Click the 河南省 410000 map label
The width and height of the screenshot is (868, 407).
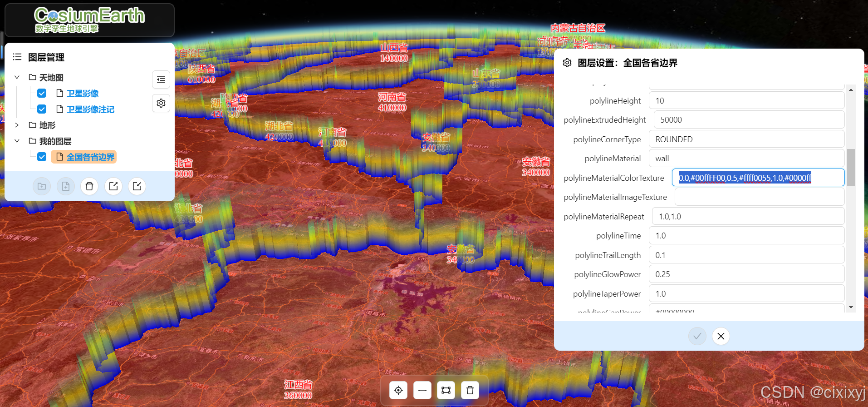click(392, 102)
